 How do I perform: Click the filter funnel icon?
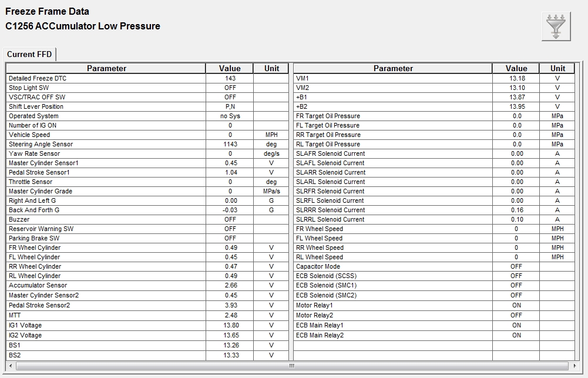tap(556, 27)
